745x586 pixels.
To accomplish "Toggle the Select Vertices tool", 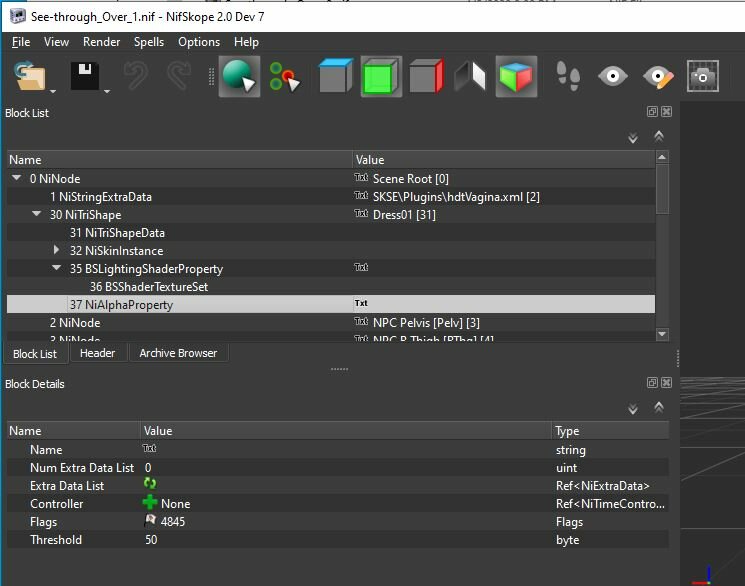I will tap(284, 76).
